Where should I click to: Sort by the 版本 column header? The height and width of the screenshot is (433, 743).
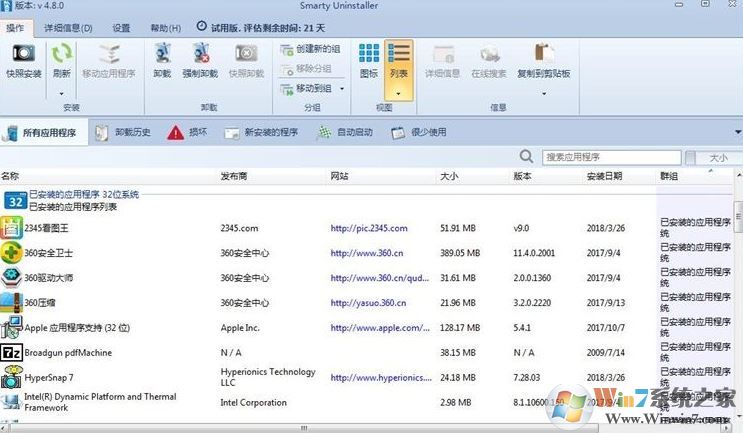(522, 176)
